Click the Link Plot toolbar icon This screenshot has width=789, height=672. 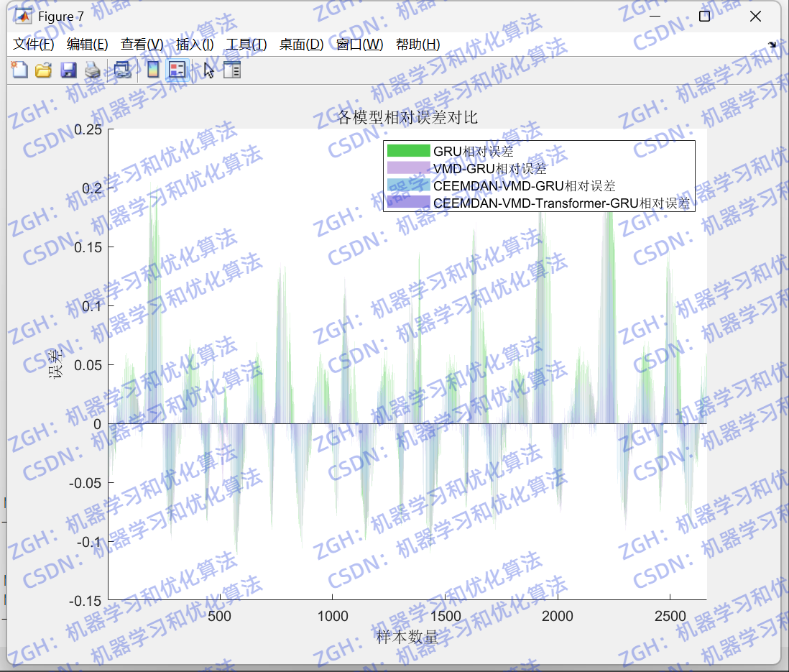[122, 70]
